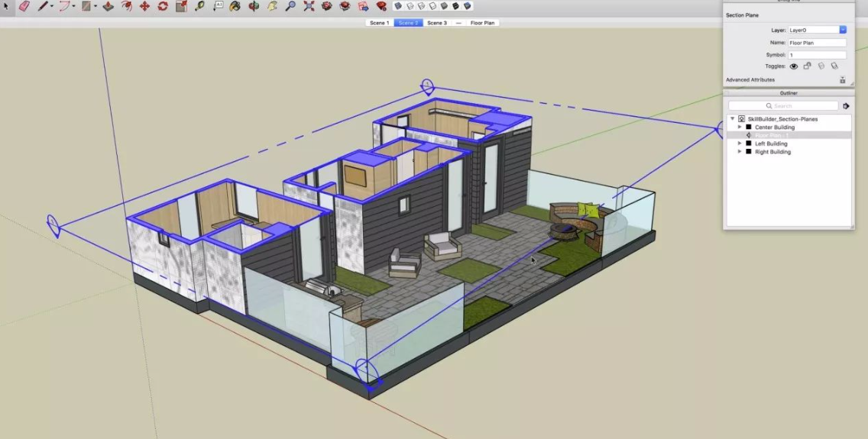This screenshot has width=868, height=439.
Task: Select the Floor Plan section plane row
Action: [789, 135]
